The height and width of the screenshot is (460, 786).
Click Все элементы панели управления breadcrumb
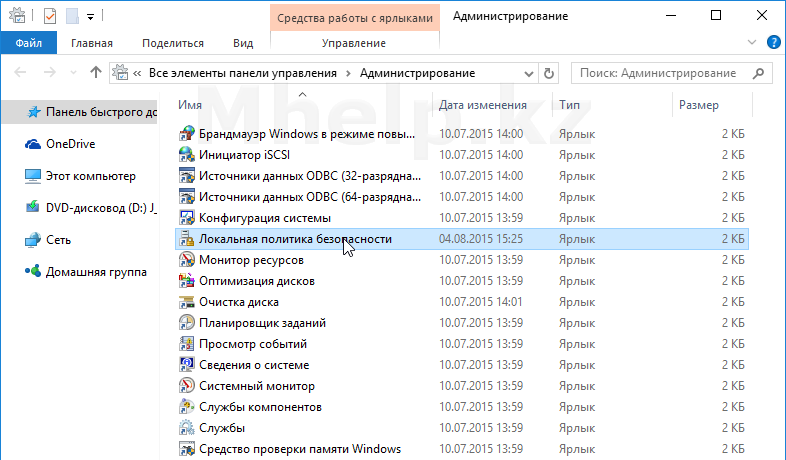pyautogui.click(x=243, y=73)
